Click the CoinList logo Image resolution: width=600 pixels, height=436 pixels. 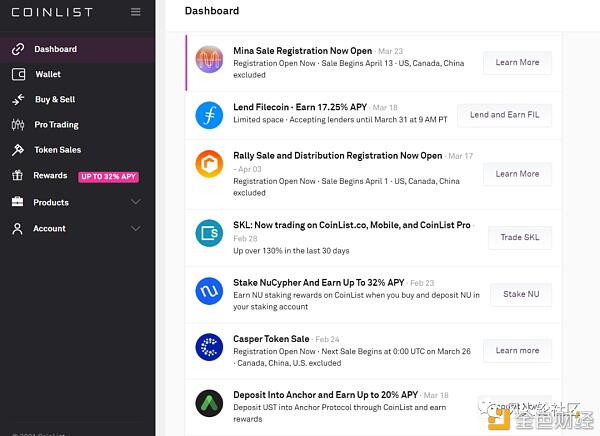(52, 12)
